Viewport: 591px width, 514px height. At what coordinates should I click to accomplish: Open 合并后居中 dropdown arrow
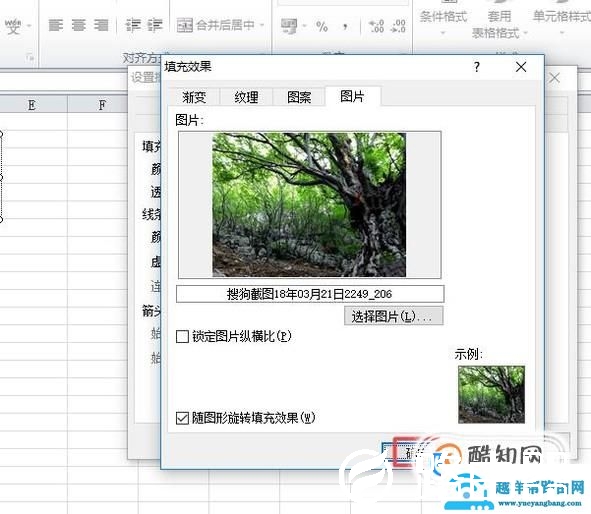(x=262, y=25)
